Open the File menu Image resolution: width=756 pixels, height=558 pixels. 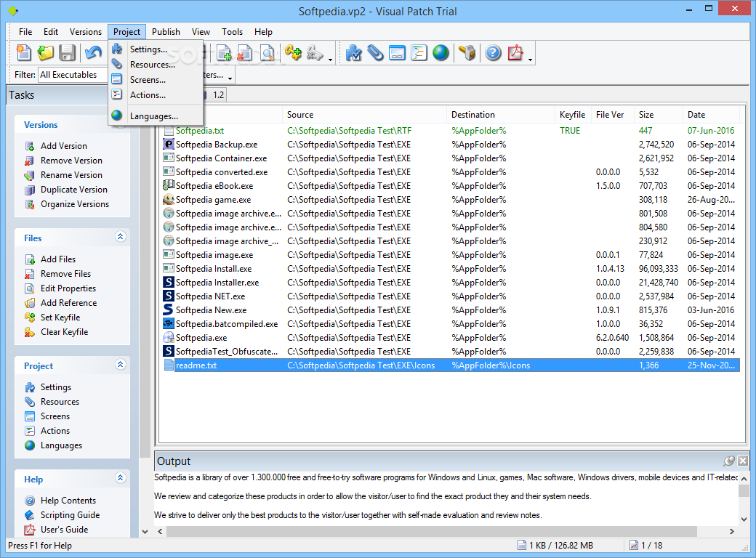tap(25, 32)
